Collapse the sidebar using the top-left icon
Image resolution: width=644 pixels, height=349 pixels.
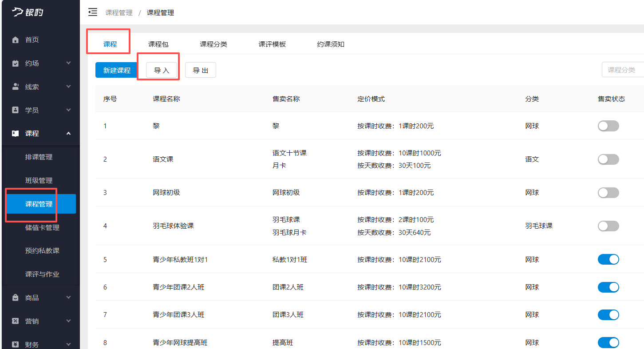(92, 12)
